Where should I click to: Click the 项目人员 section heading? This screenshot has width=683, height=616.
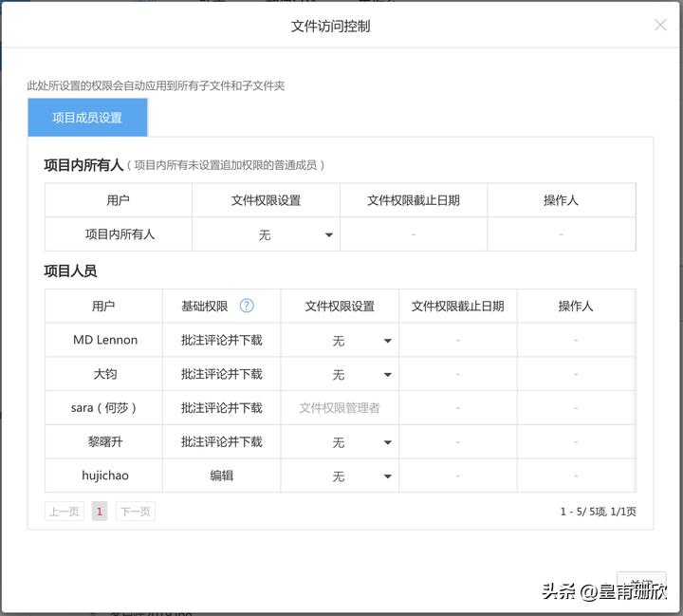(70, 271)
